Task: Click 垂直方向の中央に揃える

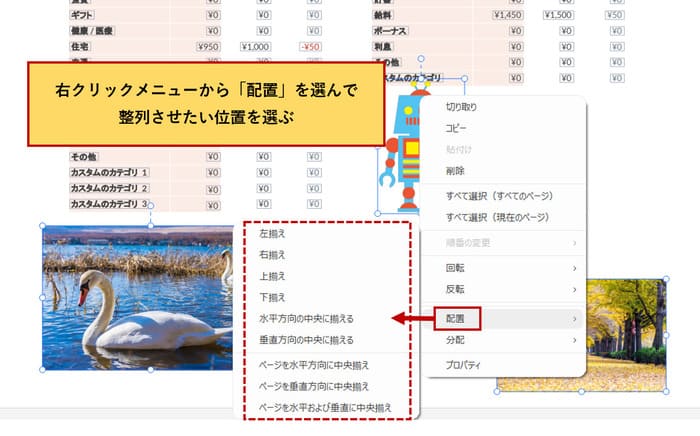Action: (306, 339)
